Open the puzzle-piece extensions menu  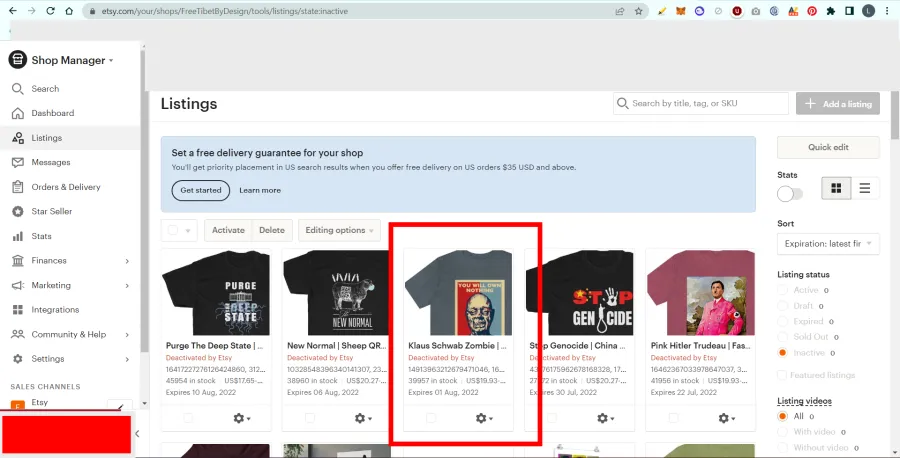(831, 11)
